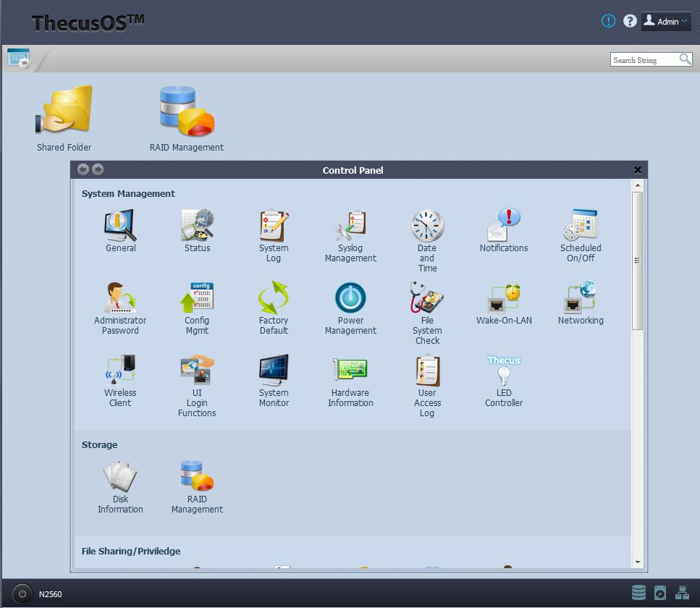
Task: Click the disk status icon in bottom bar
Action: click(x=659, y=593)
